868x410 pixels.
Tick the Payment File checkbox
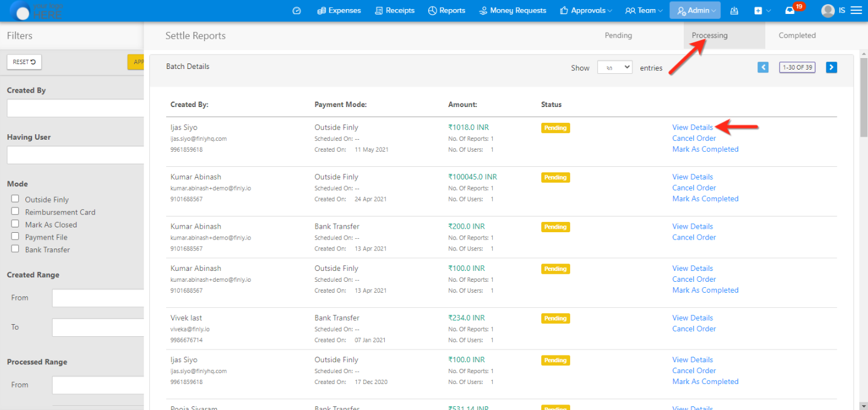coord(15,236)
